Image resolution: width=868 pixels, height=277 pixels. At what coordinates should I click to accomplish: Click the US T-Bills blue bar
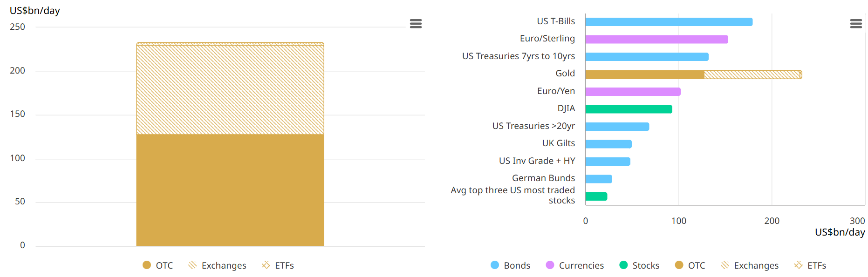(x=669, y=22)
